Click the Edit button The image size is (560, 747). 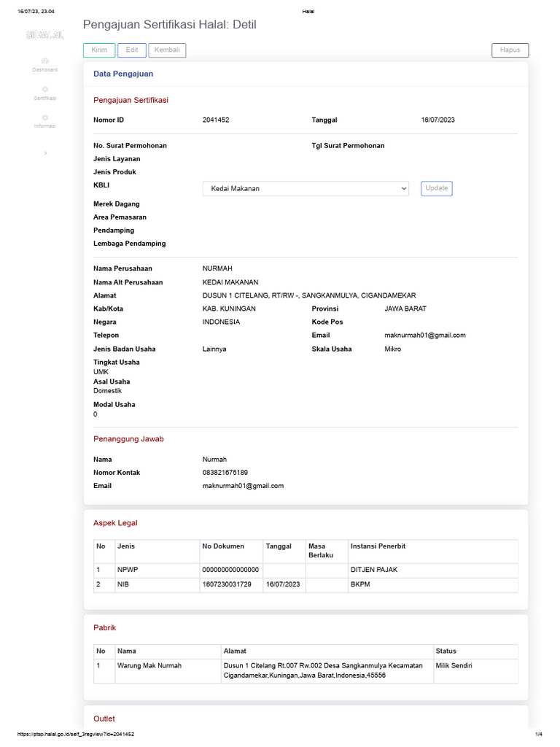pyautogui.click(x=132, y=50)
